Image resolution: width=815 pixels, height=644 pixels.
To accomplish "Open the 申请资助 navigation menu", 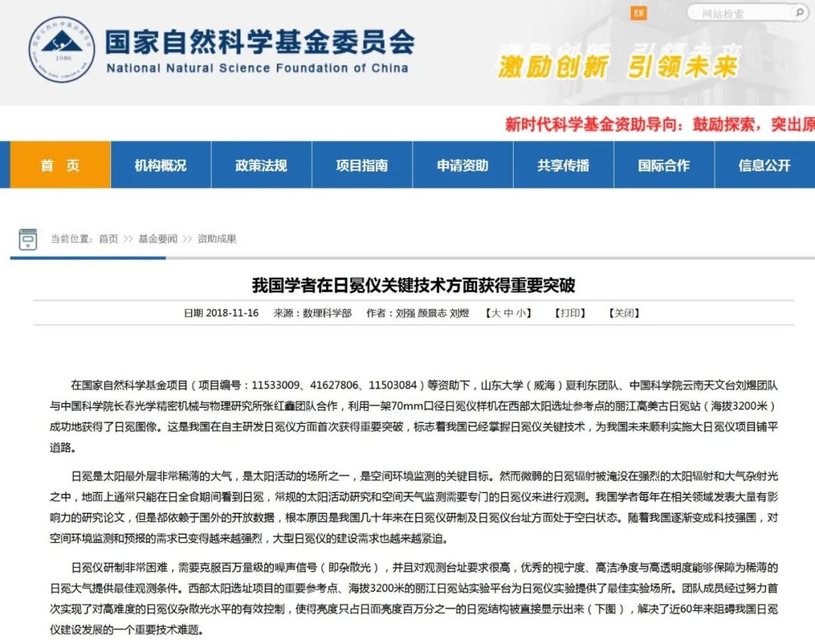I will point(463,164).
